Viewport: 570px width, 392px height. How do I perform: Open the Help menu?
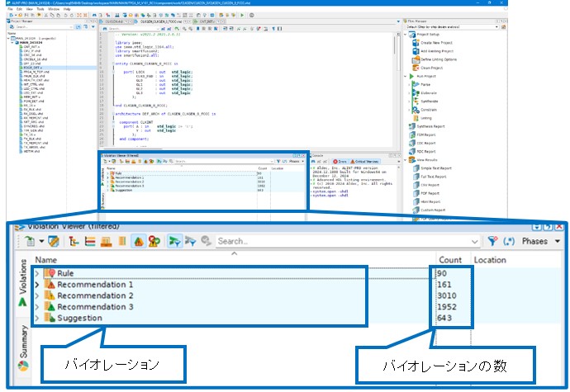[67, 9]
